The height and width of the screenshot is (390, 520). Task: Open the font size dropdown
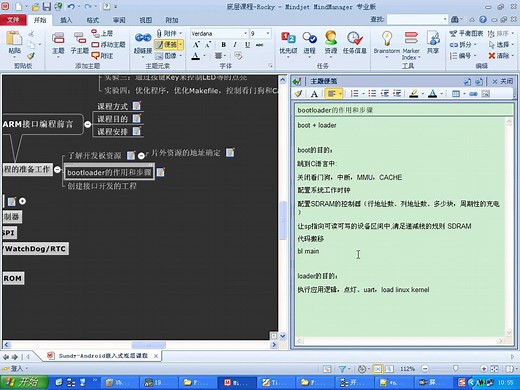(268, 33)
